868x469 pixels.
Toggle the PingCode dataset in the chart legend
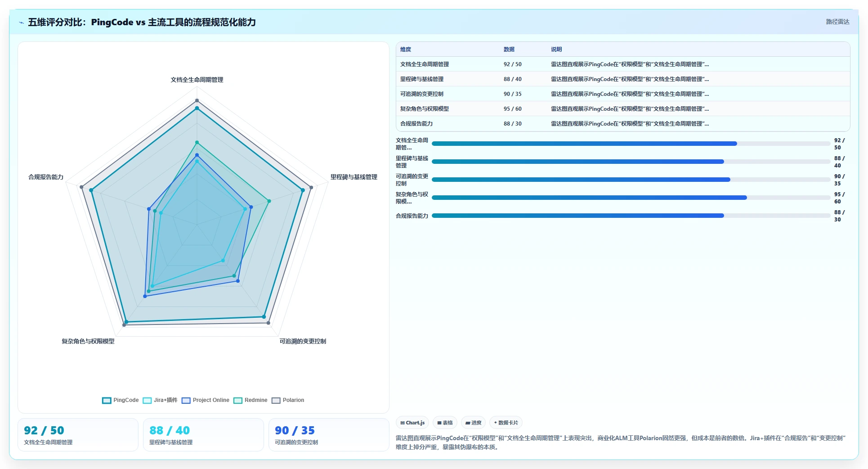[x=121, y=400]
